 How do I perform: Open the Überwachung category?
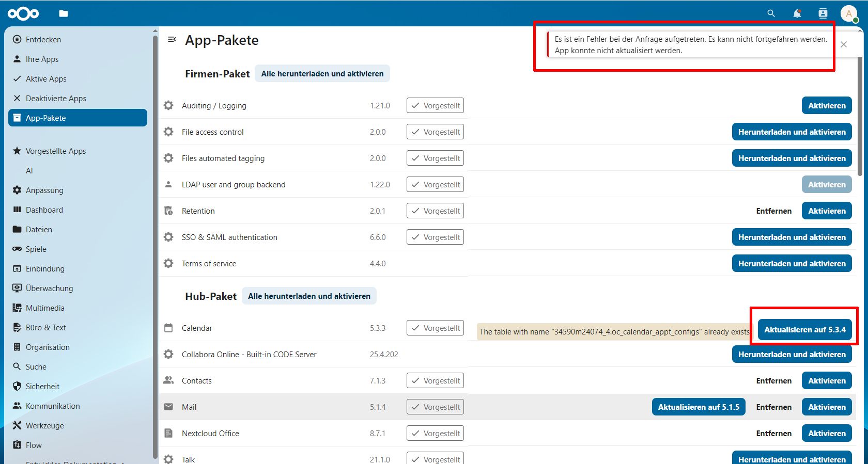click(78, 288)
